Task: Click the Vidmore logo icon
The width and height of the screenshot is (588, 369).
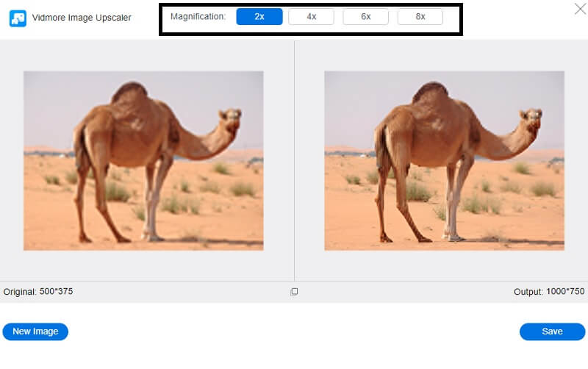Action: 18,18
